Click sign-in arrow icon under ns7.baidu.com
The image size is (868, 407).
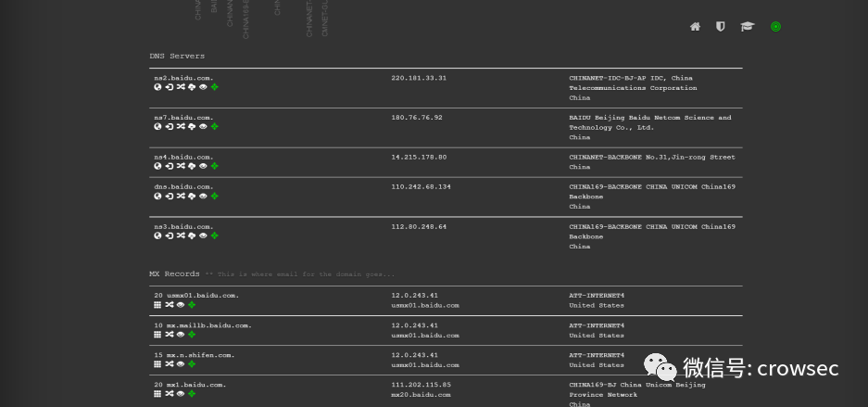(x=169, y=126)
